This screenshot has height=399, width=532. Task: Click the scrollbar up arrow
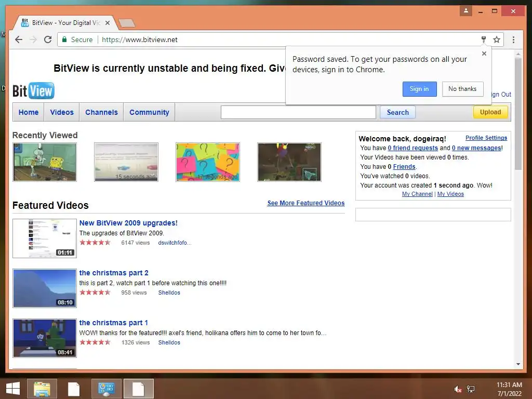point(518,54)
